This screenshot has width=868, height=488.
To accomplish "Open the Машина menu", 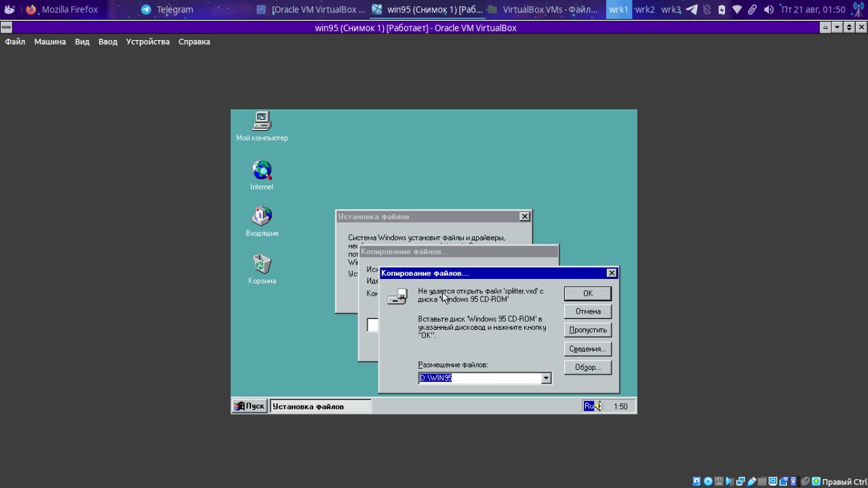I will [x=50, y=41].
